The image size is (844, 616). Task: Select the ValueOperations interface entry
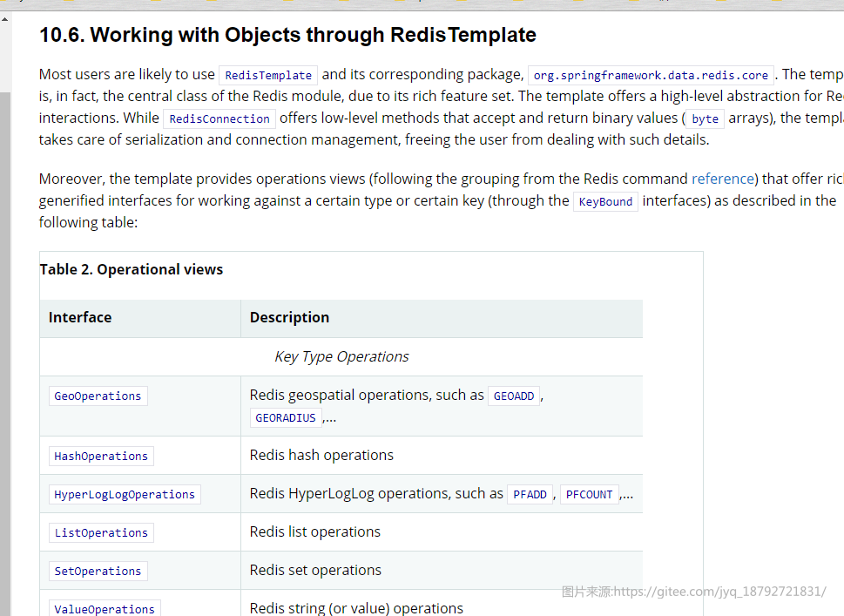[x=105, y=608]
